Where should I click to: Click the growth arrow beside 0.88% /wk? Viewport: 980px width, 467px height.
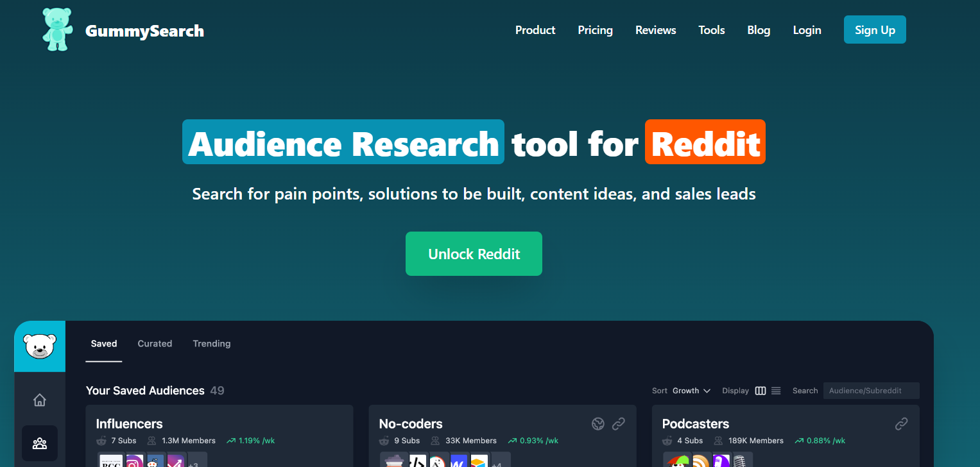pyautogui.click(x=800, y=441)
